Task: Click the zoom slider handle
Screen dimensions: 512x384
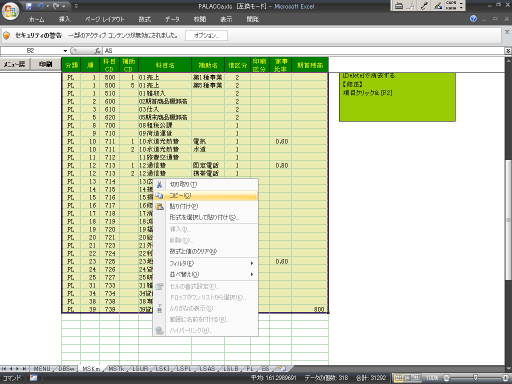Action: click(476, 378)
